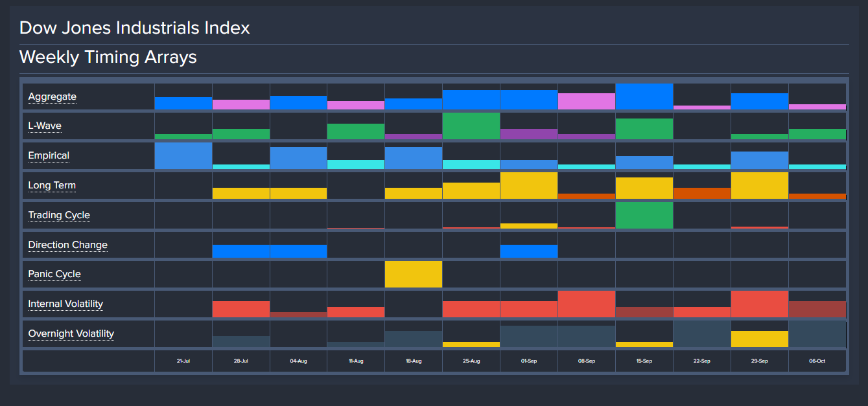Click the cyan Empirical bar for 11-Aug
This screenshot has width=868, height=406.
pos(356,164)
